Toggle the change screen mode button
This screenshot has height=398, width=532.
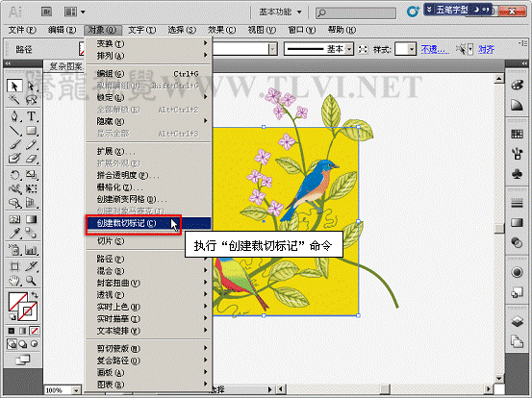pyautogui.click(x=23, y=360)
